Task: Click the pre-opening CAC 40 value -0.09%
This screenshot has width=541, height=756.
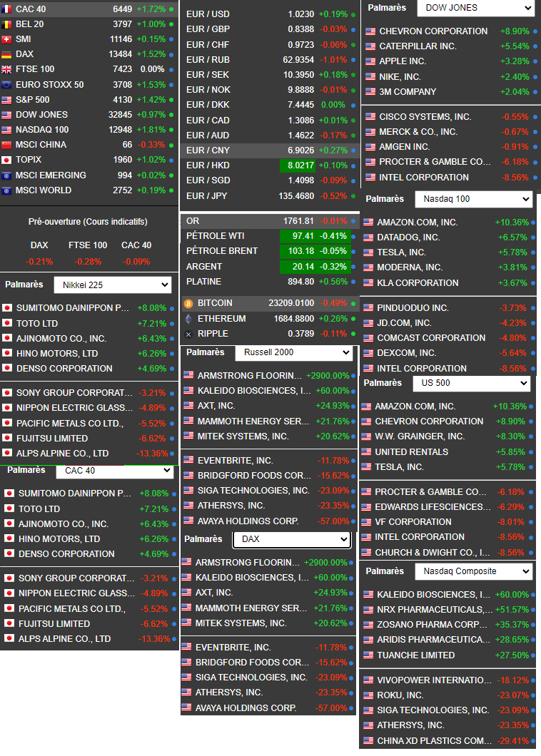Action: [x=136, y=262]
